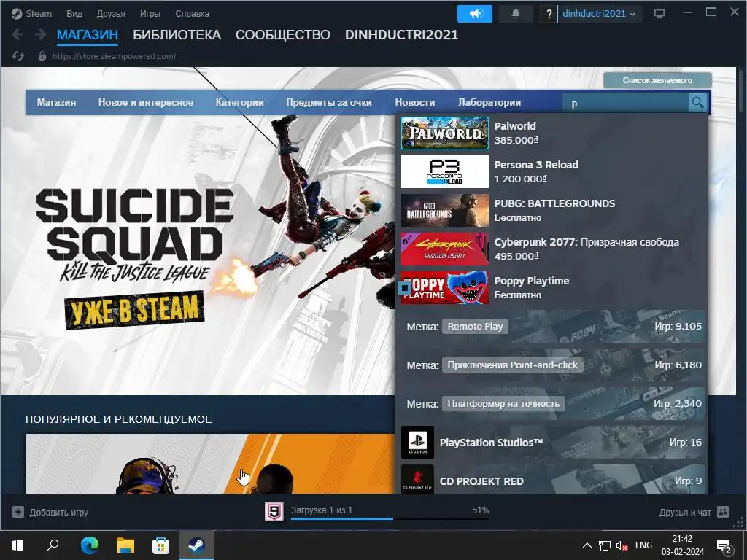The width and height of the screenshot is (747, 560).
Task: Select Cyberpunk 2077 Призрачная свобода result
Action: pos(553,249)
